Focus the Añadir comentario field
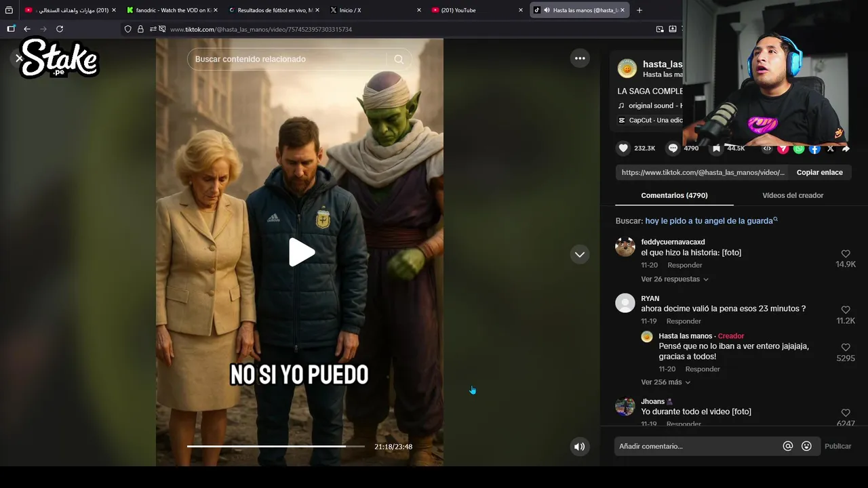 (x=698, y=446)
